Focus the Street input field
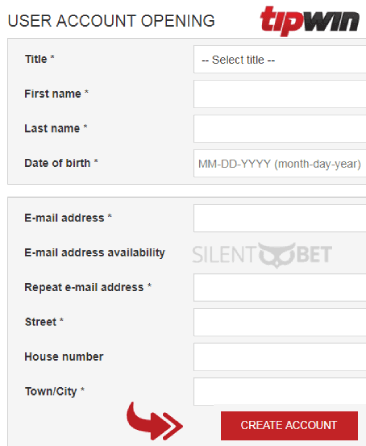 [x=280, y=322]
